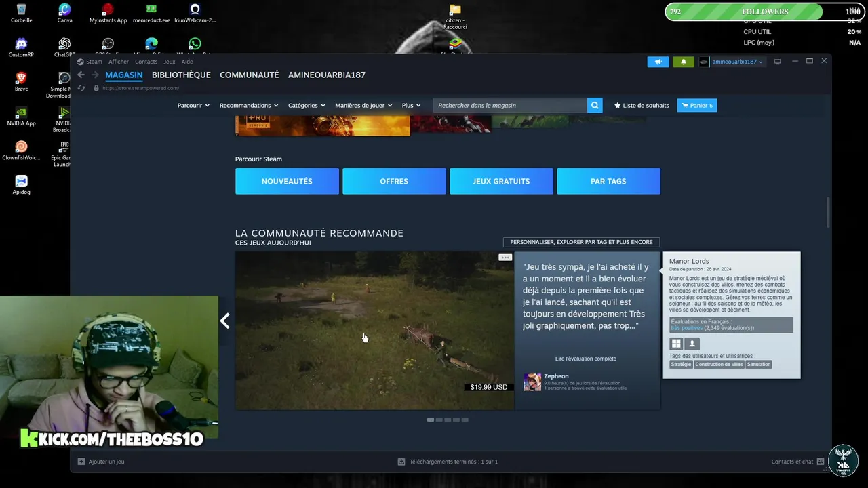This screenshot has width=868, height=488.
Task: Open the Jeux menu
Action: [x=169, y=62]
